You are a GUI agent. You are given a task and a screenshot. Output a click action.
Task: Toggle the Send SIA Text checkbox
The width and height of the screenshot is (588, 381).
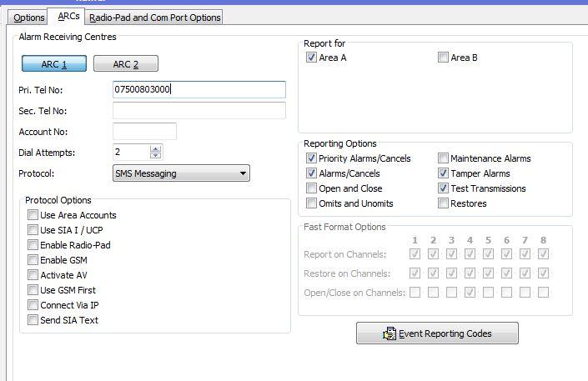(x=33, y=320)
